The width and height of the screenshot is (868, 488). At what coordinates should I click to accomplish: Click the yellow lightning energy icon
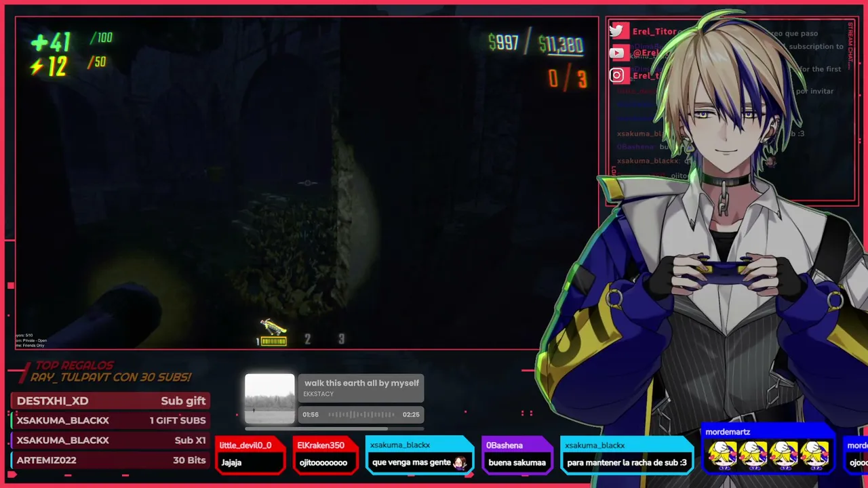[37, 66]
